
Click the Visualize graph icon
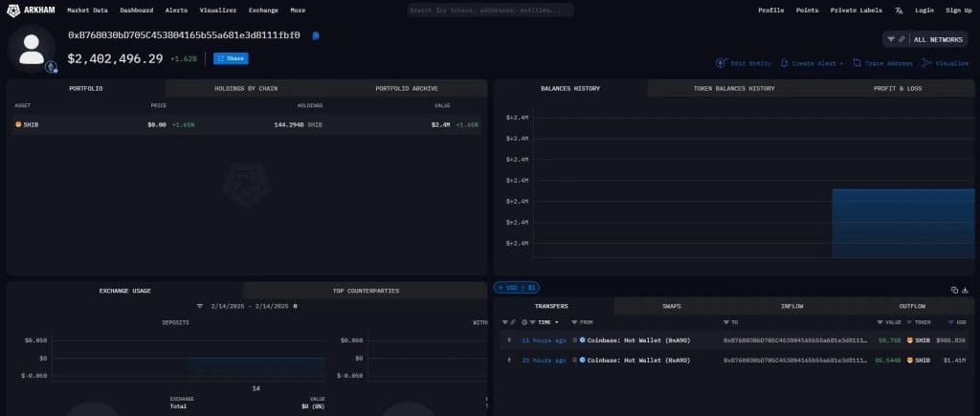(926, 63)
